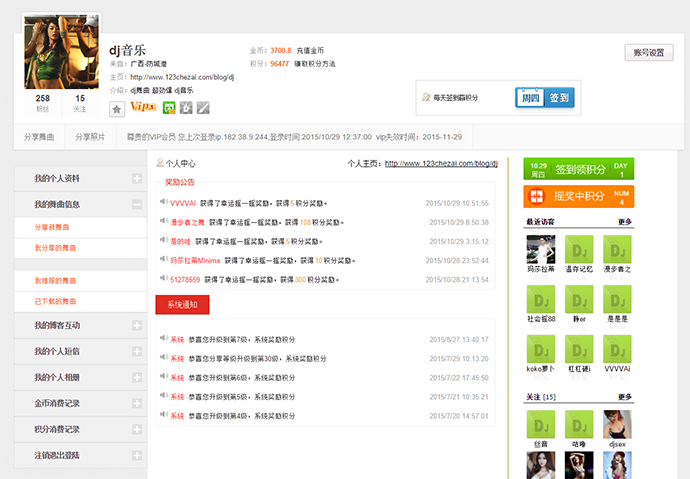This screenshot has height=479, width=690.
Task: Click the orange gift icon on 摇奖中积分 banner
Action: tap(536, 196)
